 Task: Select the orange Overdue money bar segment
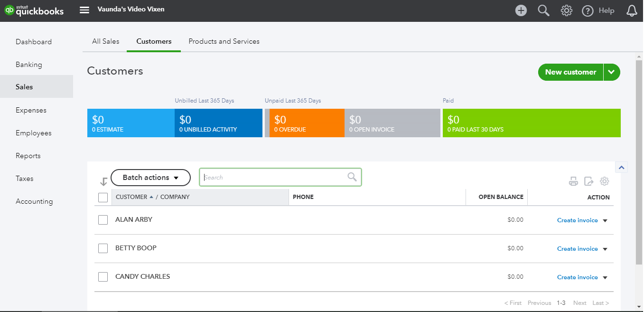click(x=307, y=123)
